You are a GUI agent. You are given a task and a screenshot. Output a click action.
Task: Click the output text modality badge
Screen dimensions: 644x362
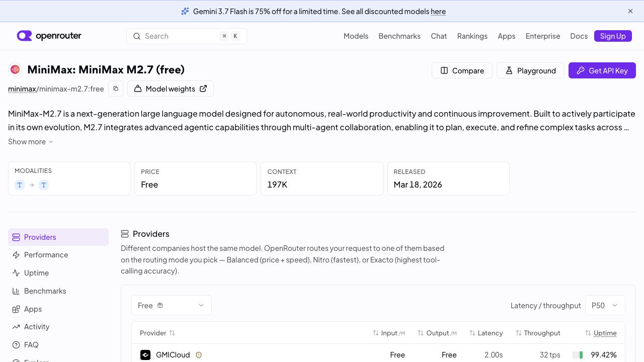[44, 185]
